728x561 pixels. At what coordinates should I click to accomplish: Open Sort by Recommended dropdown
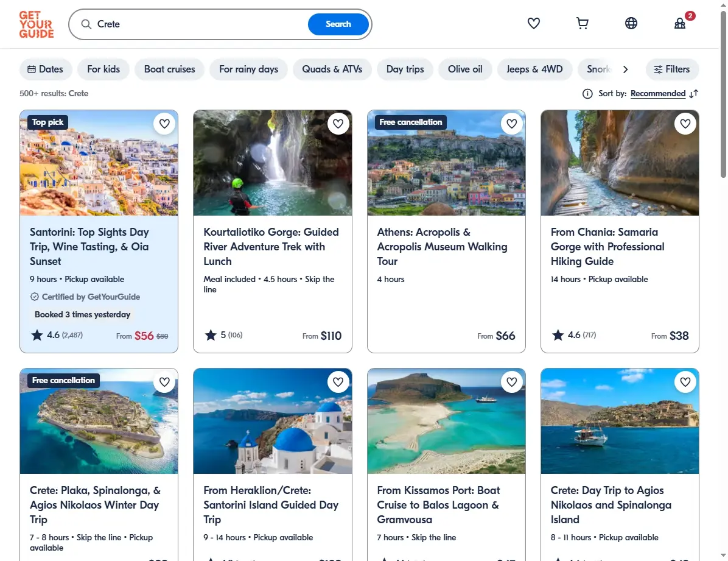658,94
